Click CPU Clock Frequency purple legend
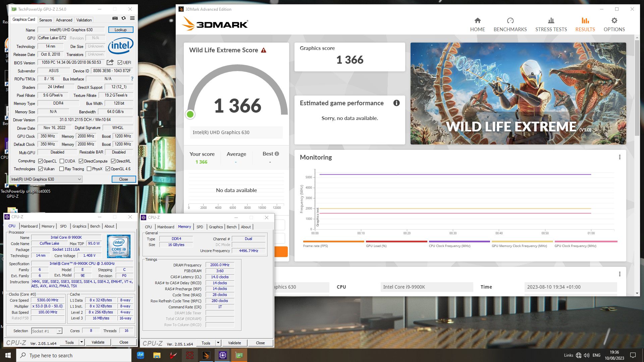 [x=459, y=244]
